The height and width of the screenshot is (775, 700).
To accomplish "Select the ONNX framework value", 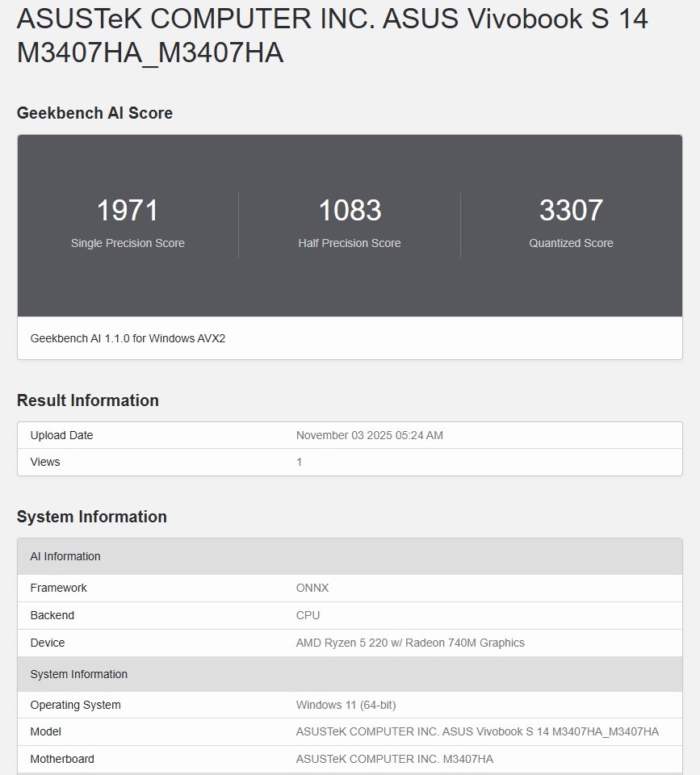I will [312, 589].
